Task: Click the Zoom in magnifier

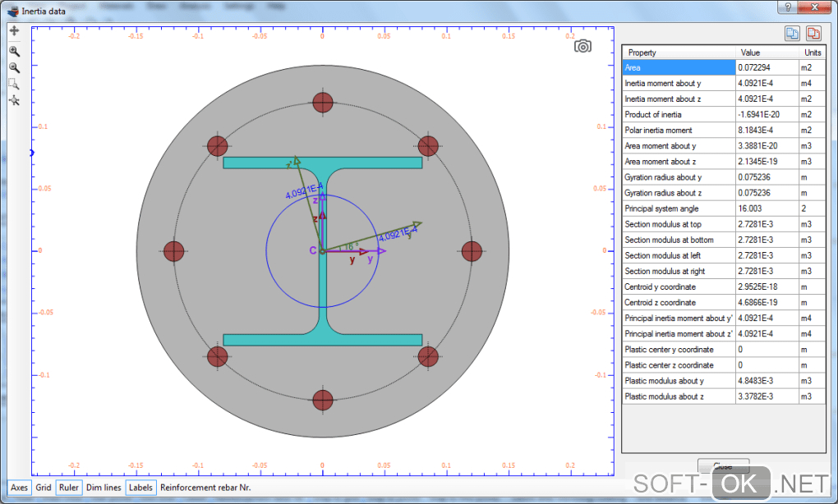Action: pos(14,51)
